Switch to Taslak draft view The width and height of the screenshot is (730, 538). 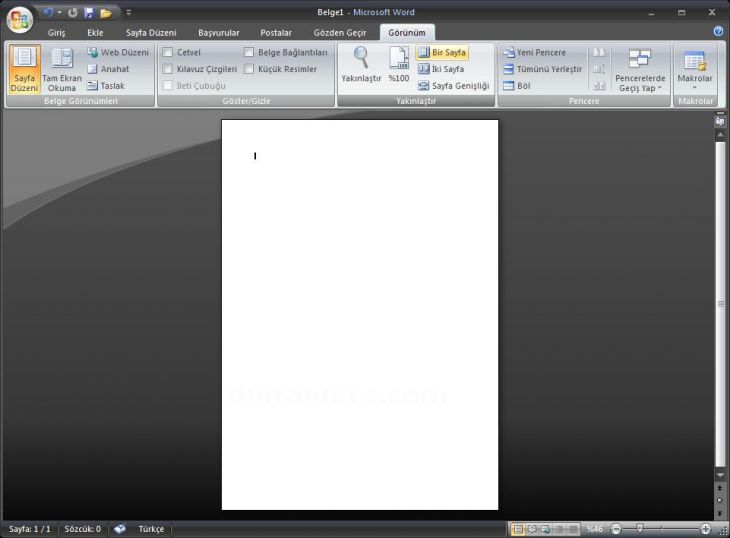[106, 86]
